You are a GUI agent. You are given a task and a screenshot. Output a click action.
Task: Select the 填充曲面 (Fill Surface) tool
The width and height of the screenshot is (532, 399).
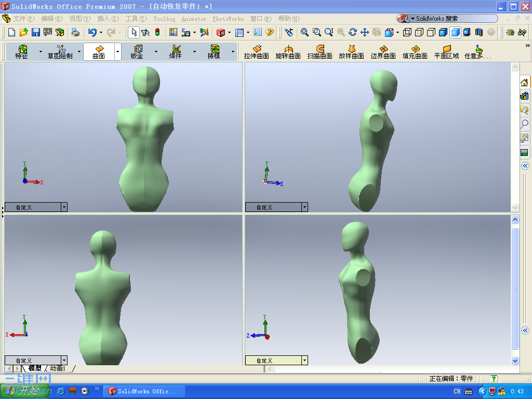tap(414, 50)
